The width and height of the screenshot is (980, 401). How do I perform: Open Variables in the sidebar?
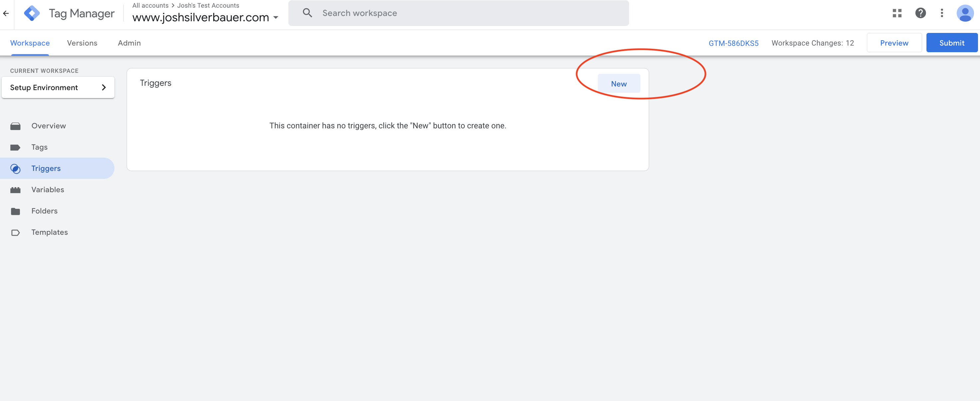(57, 190)
